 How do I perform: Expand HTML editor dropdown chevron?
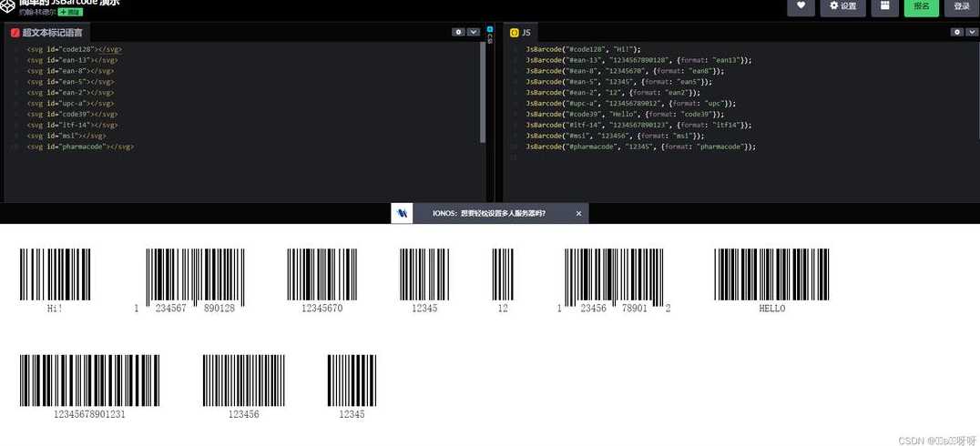click(473, 32)
